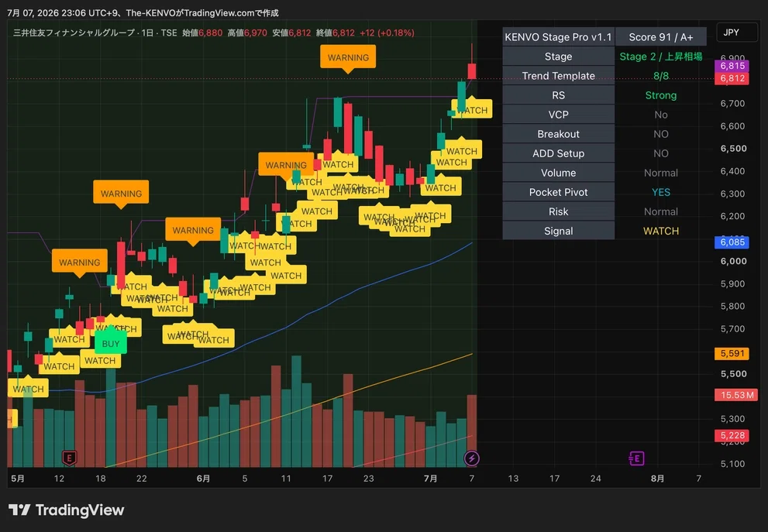The width and height of the screenshot is (768, 532).
Task: Click the low value 安値6,812
Action: (291, 33)
